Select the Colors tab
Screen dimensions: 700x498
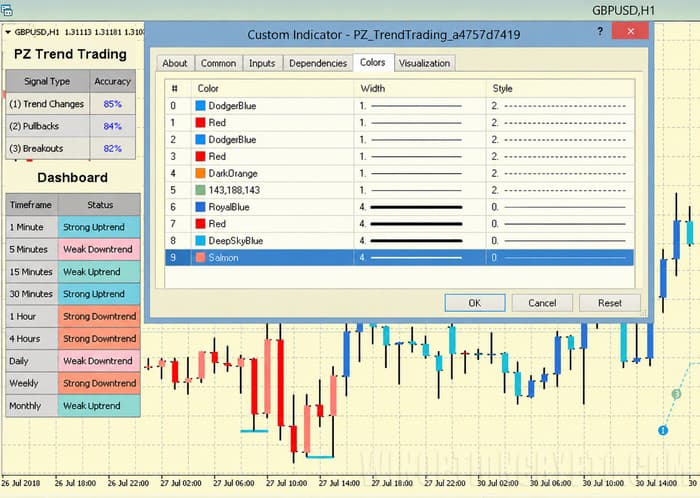point(373,62)
